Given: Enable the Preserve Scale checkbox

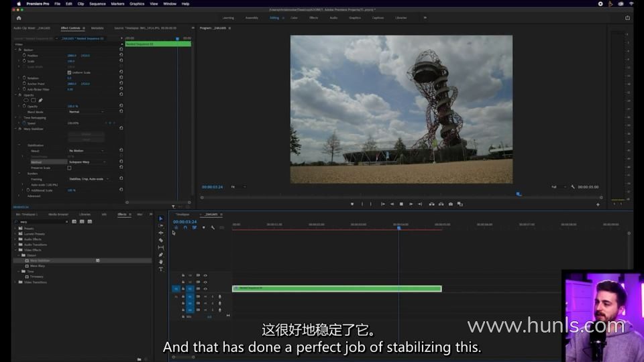Looking at the screenshot, I should (69, 168).
